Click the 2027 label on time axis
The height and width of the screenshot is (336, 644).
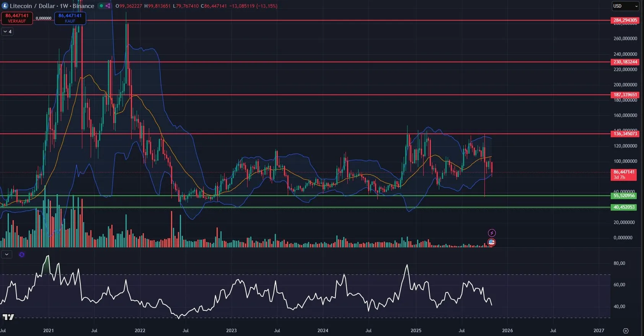pos(599,331)
